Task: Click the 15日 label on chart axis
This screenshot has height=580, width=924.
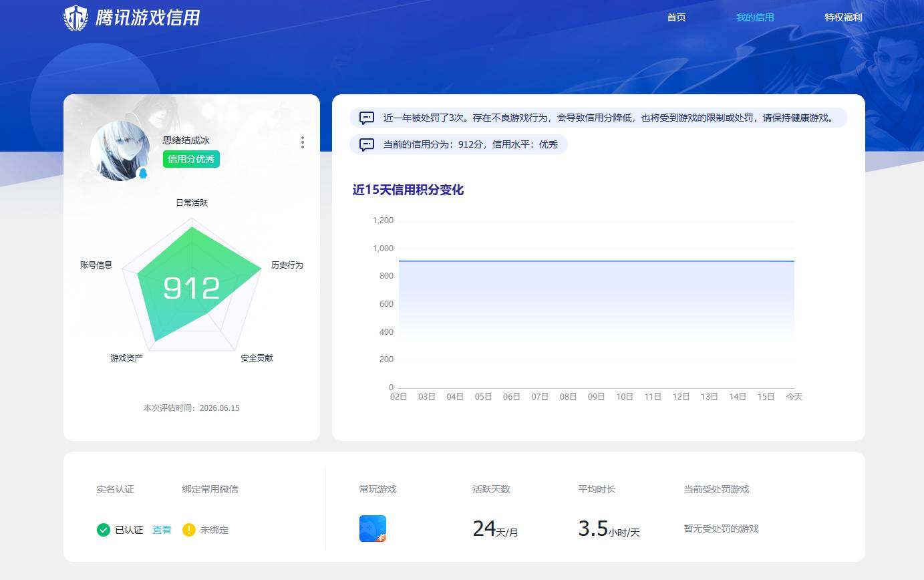Action: [x=766, y=396]
